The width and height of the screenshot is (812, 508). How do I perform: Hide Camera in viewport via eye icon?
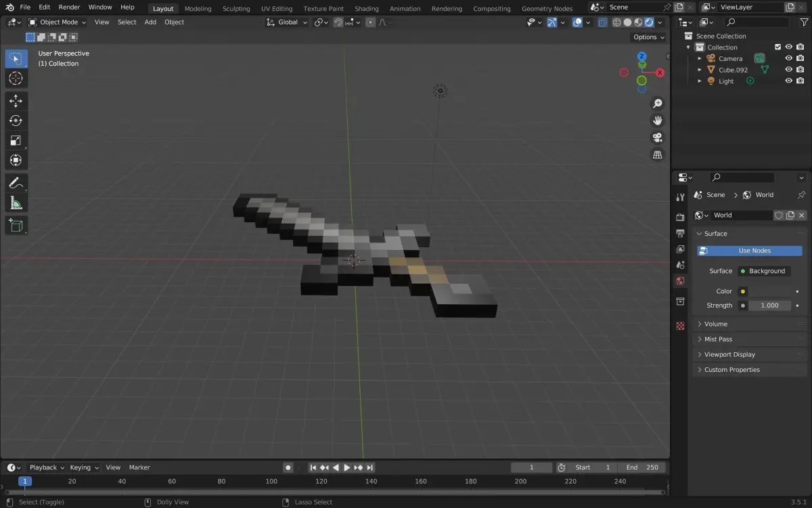tap(788, 58)
